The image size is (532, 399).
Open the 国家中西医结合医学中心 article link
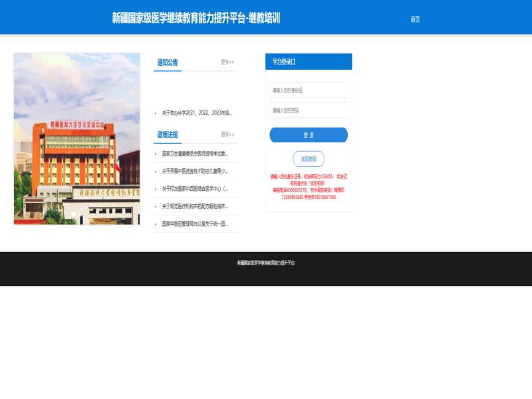(195, 189)
